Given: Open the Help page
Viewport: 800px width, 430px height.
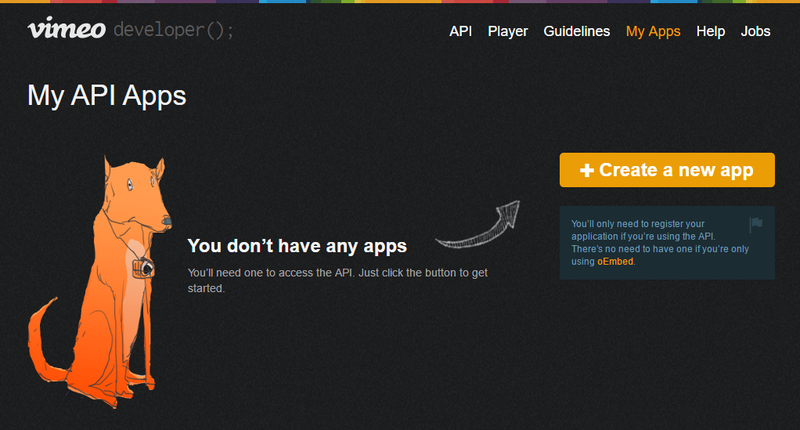Looking at the screenshot, I should click(x=710, y=32).
